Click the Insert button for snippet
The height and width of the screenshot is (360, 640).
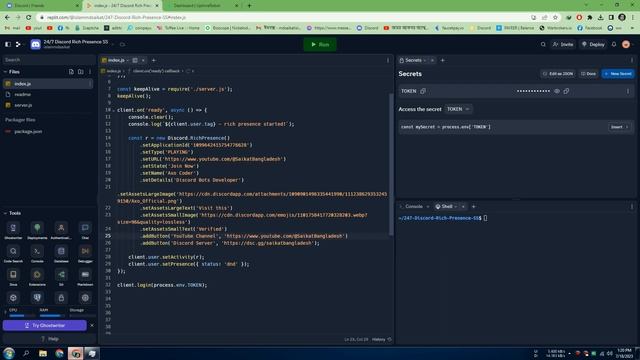pos(619,127)
